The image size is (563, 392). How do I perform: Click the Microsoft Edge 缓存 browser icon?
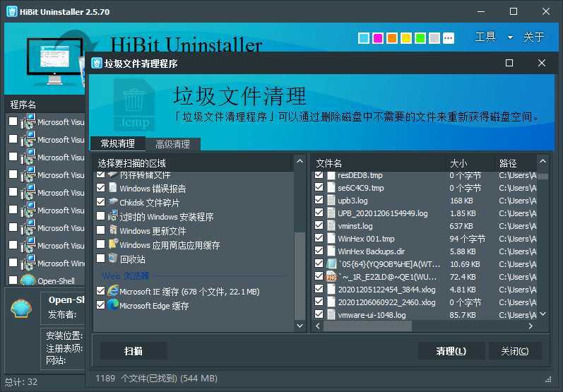click(x=113, y=305)
